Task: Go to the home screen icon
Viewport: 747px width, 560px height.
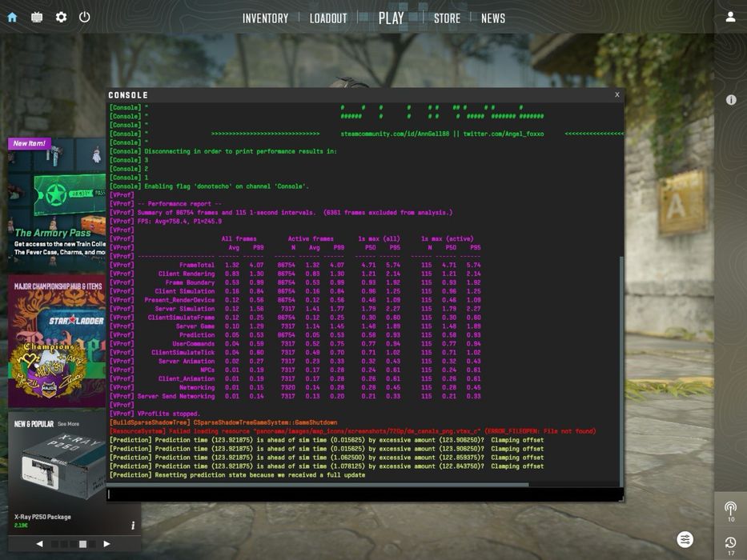Action: pos(12,17)
